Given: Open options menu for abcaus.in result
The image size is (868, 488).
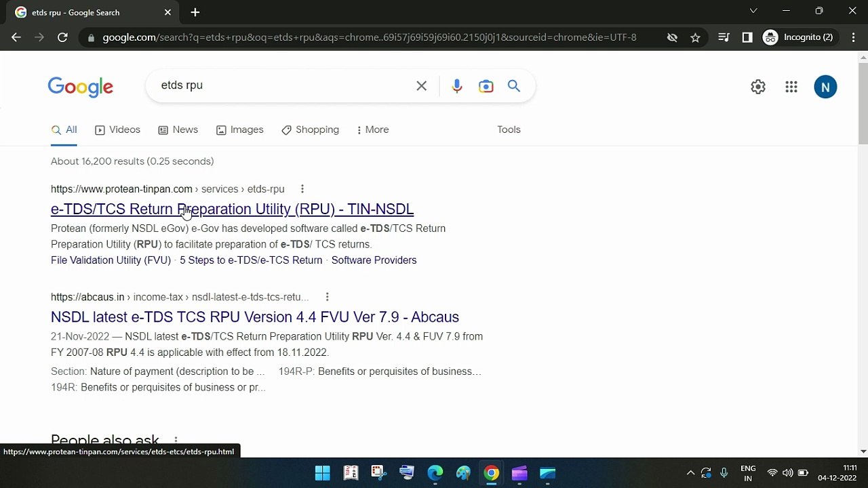Looking at the screenshot, I should pyautogui.click(x=327, y=297).
